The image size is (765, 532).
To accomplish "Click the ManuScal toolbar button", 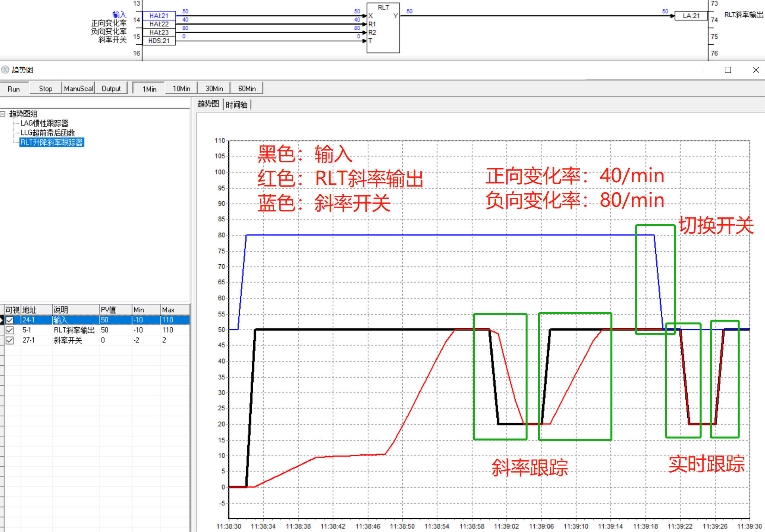I will click(x=78, y=89).
